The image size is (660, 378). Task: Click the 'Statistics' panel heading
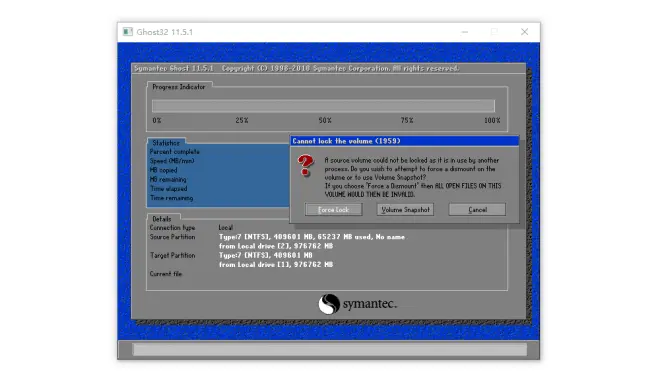166,143
